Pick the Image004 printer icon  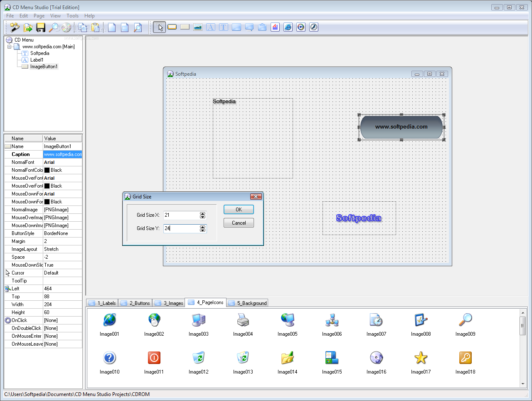[x=243, y=320]
